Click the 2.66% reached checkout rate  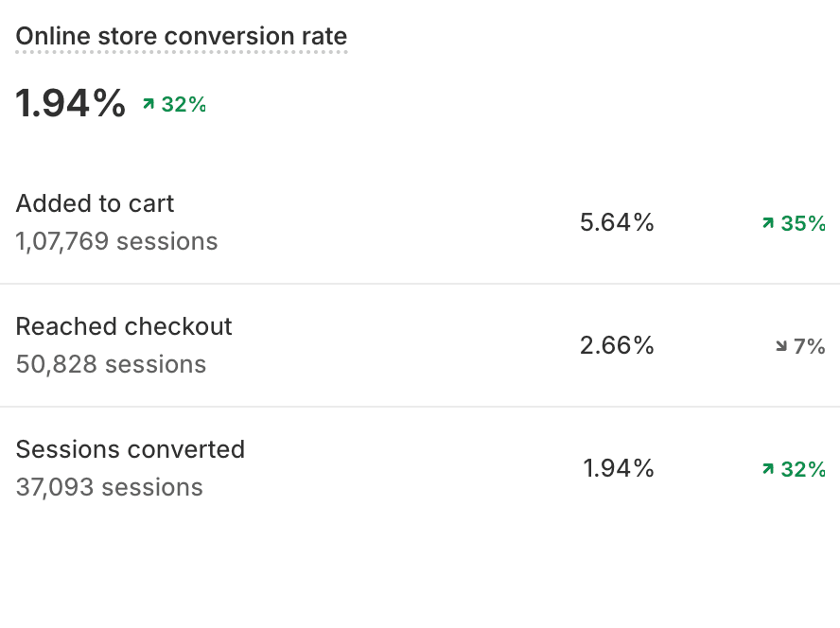tap(617, 345)
